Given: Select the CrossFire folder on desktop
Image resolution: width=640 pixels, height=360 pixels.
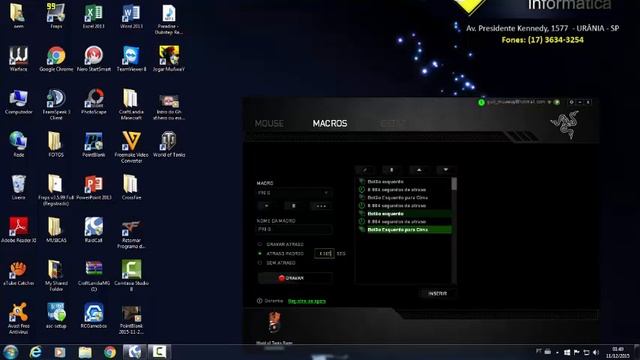Looking at the screenshot, I should (131, 187).
